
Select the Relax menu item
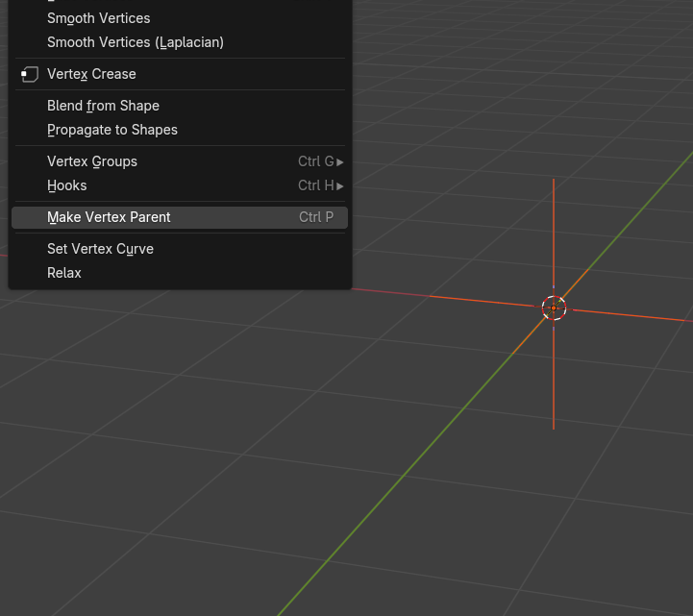(180, 273)
